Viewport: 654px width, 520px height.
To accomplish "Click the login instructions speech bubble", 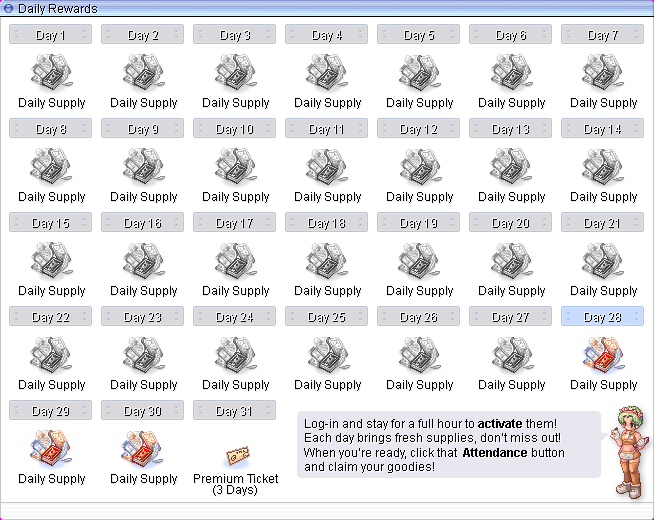I will point(448,445).
